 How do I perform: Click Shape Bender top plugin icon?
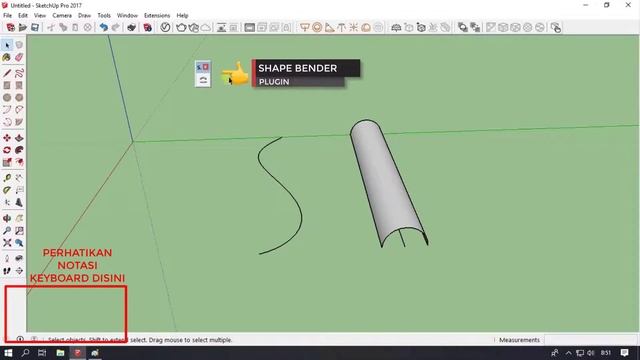click(x=203, y=67)
